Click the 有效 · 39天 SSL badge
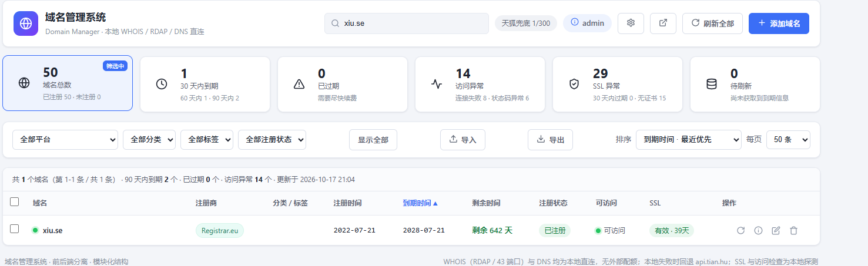 672,230
